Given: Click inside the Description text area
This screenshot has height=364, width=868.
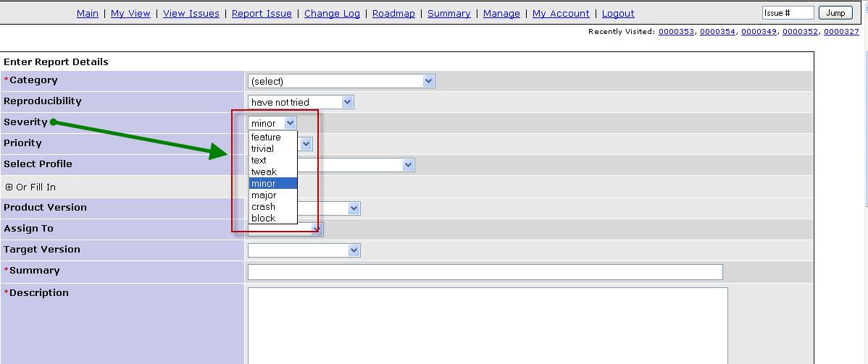Looking at the screenshot, I should click(487, 326).
